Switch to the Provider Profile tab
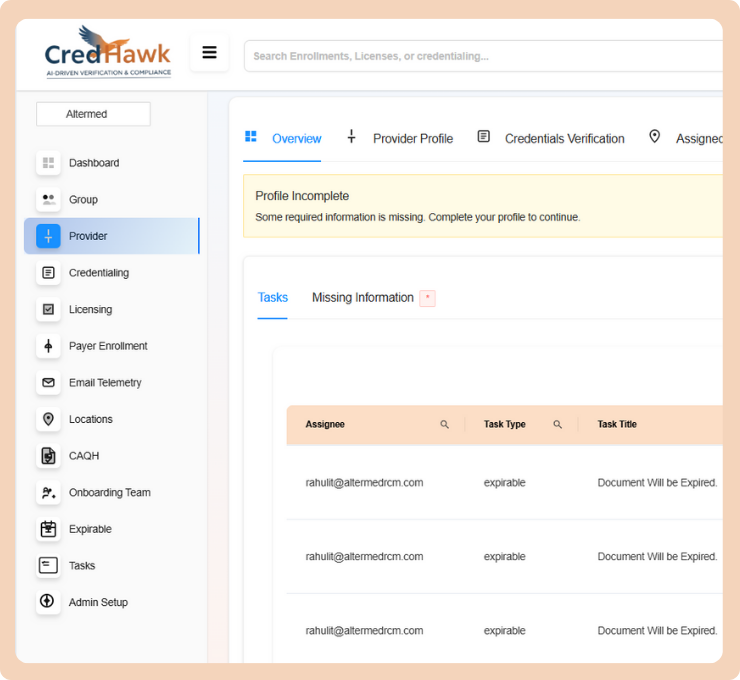740x680 pixels. (412, 139)
